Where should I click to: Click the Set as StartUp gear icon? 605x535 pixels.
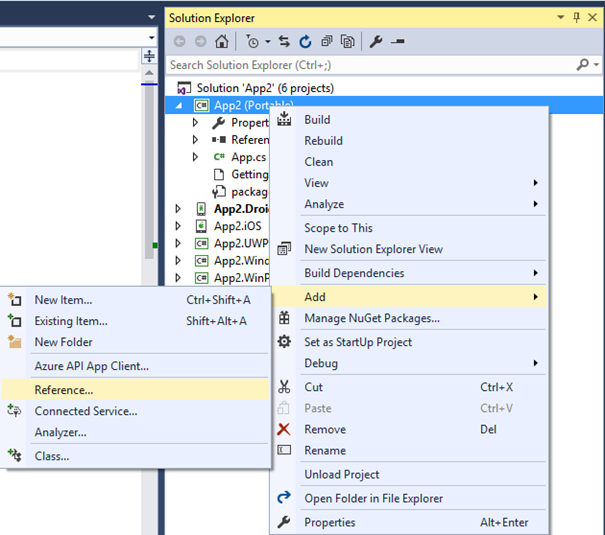point(284,341)
